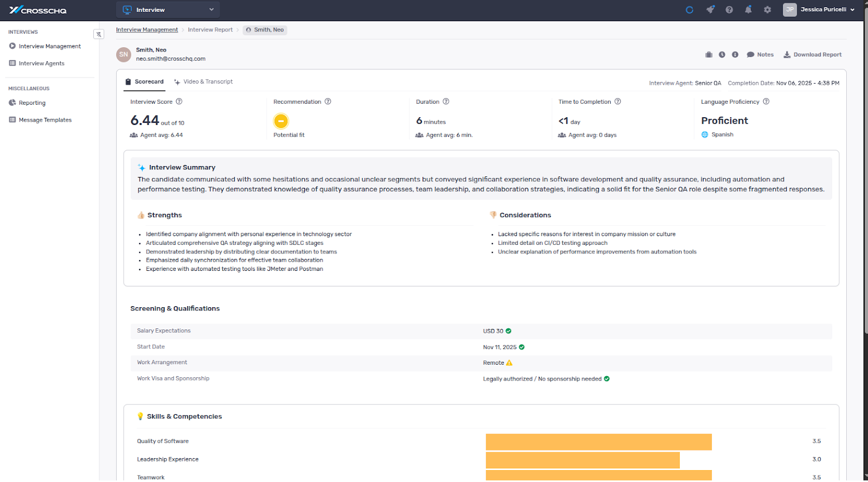Open Reporting in the sidebar
This screenshot has height=482, width=868.
(32, 103)
